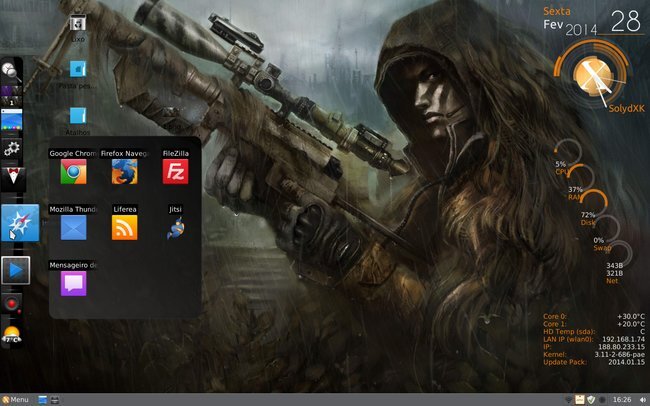650x406 pixels.
Task: Click the clipboard tray icon
Action: [580, 400]
